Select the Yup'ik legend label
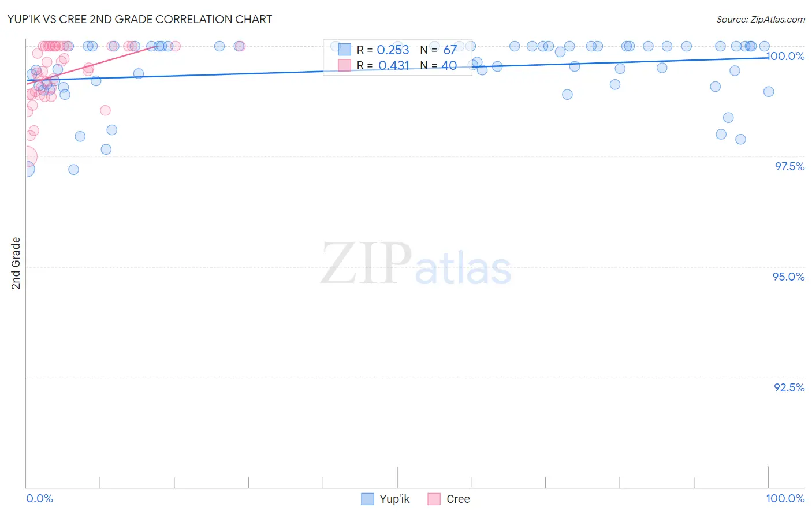 pyautogui.click(x=394, y=499)
